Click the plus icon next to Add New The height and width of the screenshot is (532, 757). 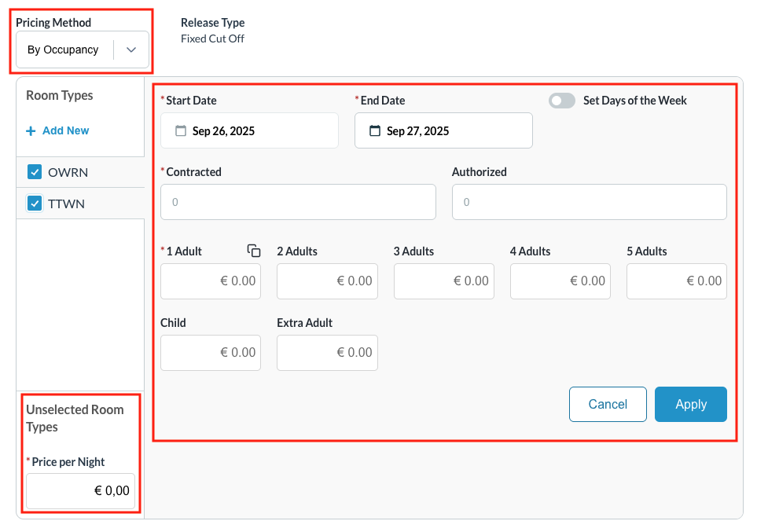[x=31, y=131]
